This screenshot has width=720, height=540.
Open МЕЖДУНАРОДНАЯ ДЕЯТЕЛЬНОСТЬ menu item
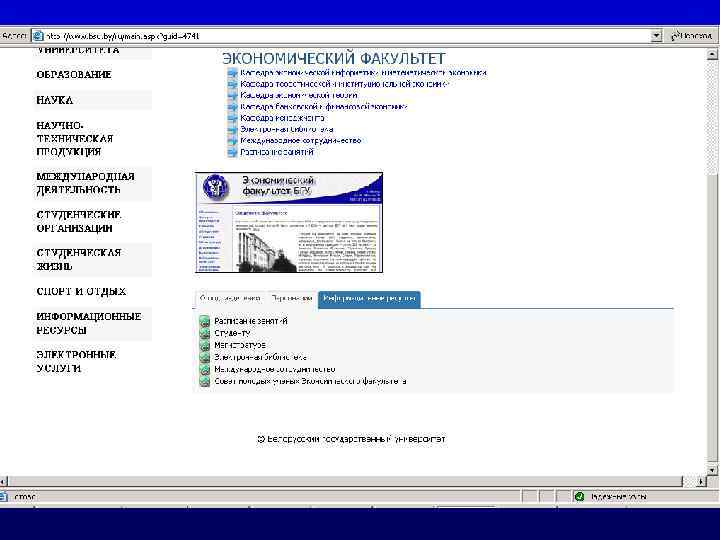pyautogui.click(x=85, y=183)
